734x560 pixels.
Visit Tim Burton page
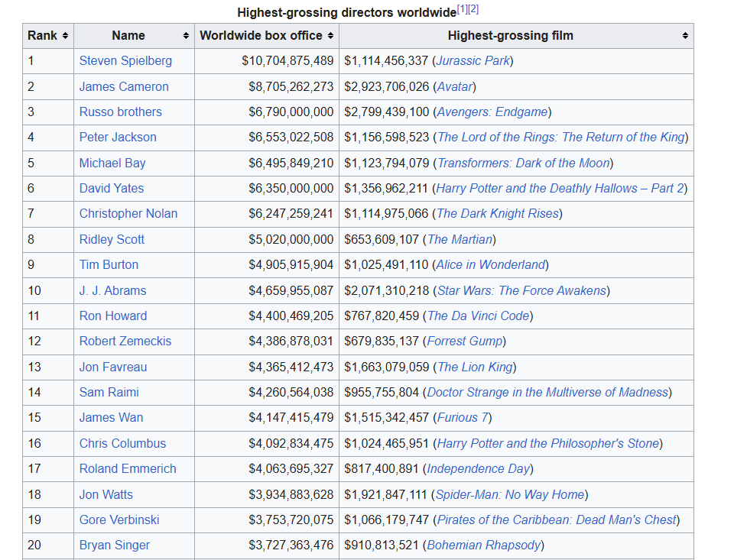pos(109,265)
